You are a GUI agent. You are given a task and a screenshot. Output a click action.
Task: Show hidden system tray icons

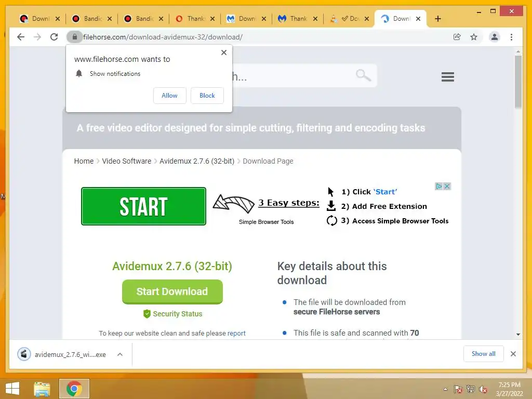[x=445, y=389]
